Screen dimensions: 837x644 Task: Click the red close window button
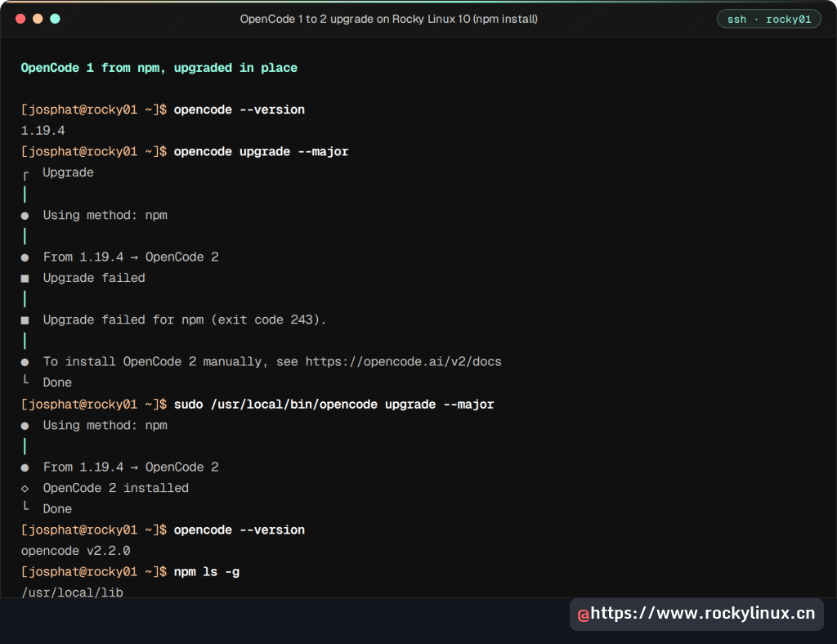[20, 20]
